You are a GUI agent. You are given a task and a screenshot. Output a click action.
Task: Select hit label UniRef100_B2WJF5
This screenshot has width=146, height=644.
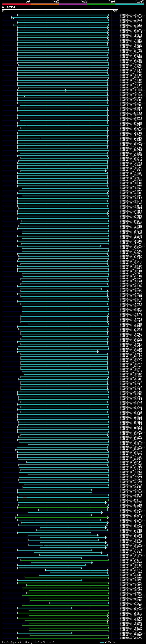click(x=131, y=258)
